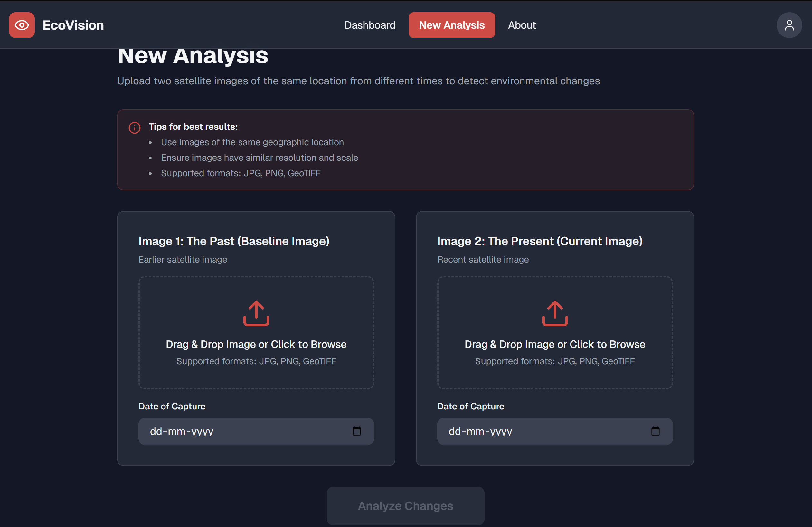812x527 pixels.
Task: Open the About page
Action: pos(522,25)
